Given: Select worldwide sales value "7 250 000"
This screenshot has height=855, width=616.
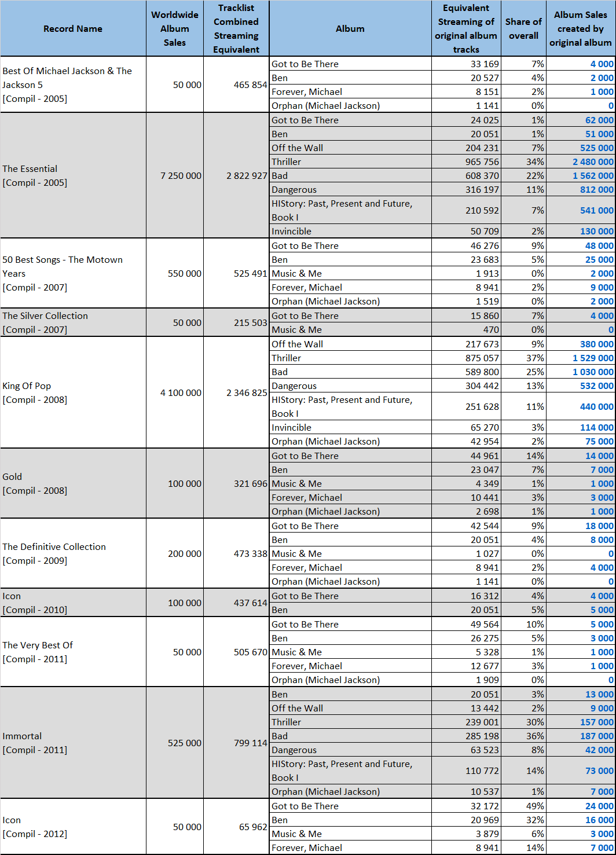Looking at the screenshot, I should [181, 175].
